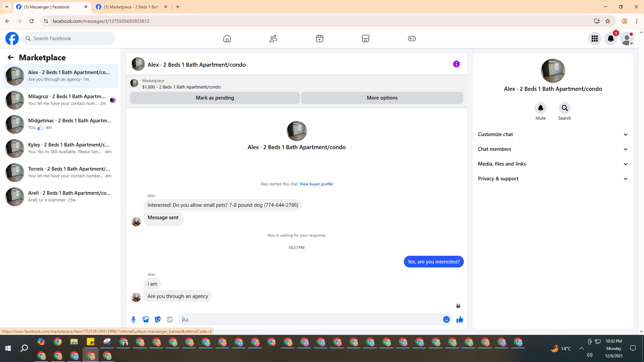Viewport: 644px width, 362px height.
Task: Open Alex conversation in chat list
Action: (60, 76)
